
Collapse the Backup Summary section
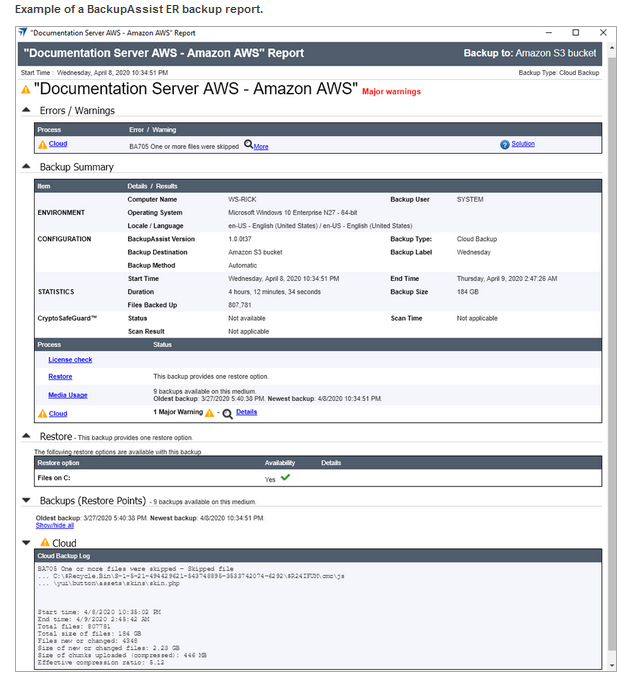click(26, 167)
